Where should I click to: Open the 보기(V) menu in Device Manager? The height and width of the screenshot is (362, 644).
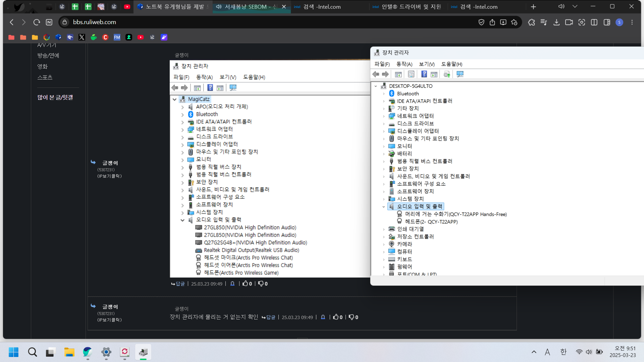click(x=427, y=64)
